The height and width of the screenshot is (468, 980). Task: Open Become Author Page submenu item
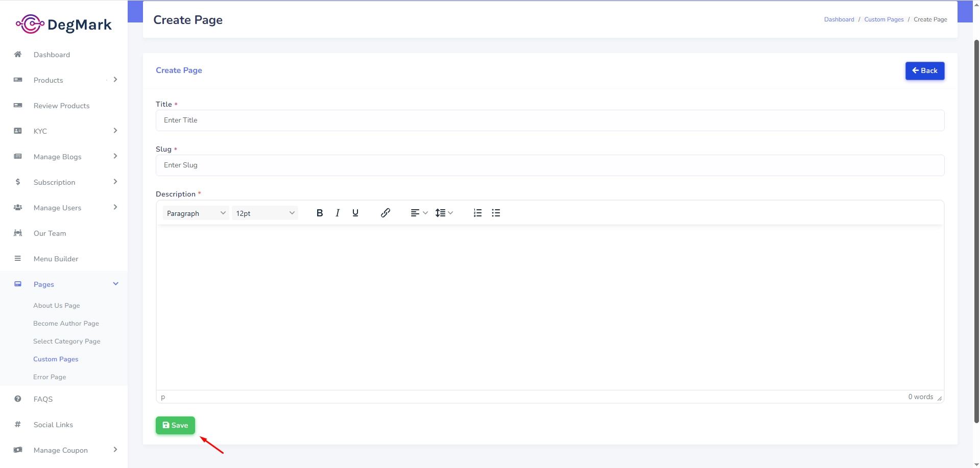[x=66, y=323]
